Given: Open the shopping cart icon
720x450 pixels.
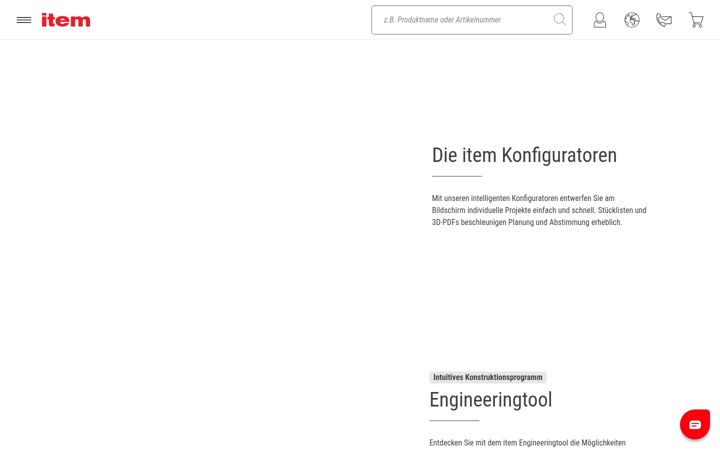Looking at the screenshot, I should [x=696, y=20].
